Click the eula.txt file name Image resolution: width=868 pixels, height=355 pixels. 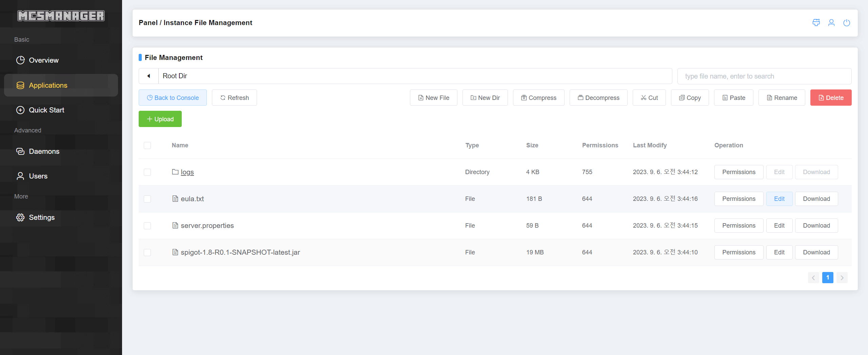pos(192,199)
